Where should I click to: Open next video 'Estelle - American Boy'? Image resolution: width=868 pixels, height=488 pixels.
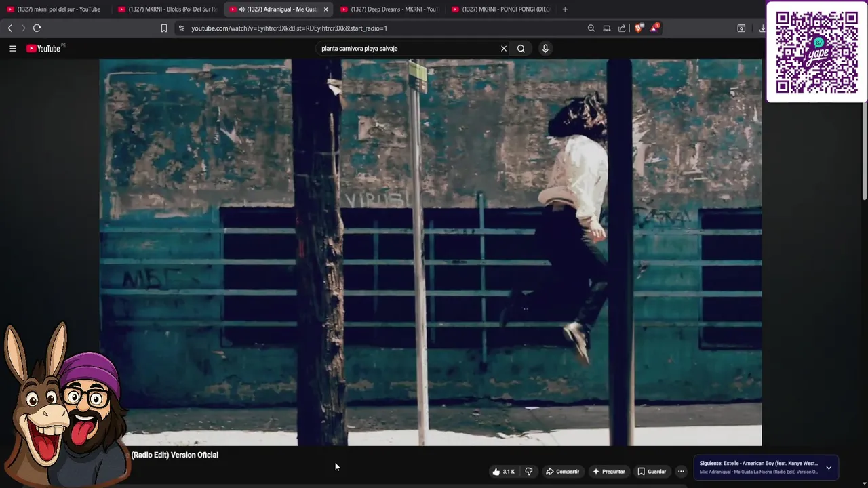758,464
